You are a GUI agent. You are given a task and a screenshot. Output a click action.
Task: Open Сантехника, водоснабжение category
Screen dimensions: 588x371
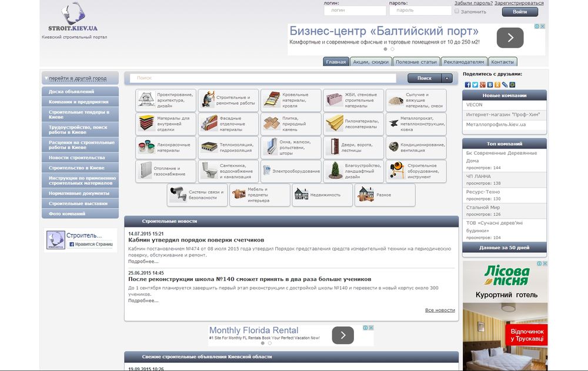click(228, 171)
